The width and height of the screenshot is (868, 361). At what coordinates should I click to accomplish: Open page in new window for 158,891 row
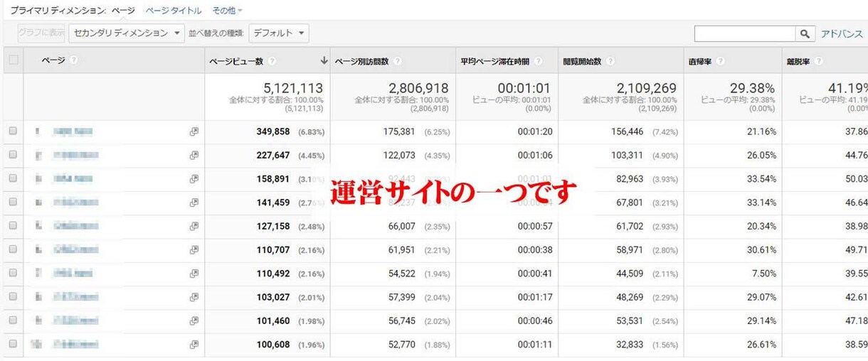point(194,179)
